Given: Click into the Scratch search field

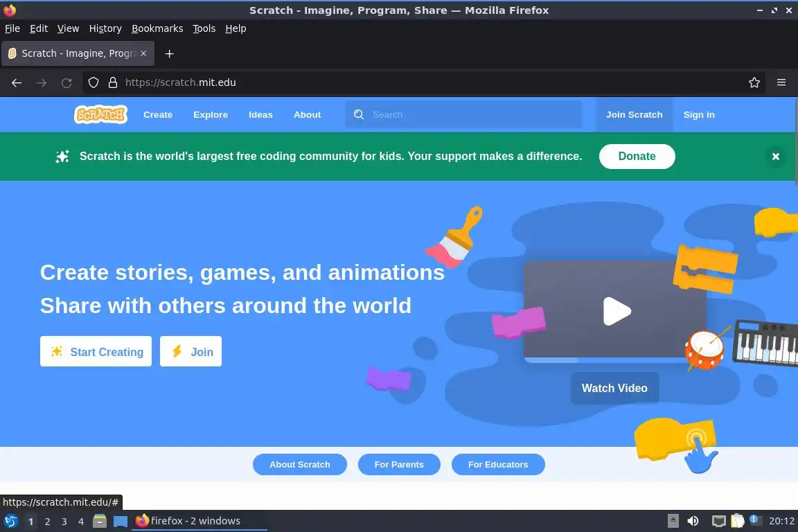Looking at the screenshot, I should coord(463,114).
